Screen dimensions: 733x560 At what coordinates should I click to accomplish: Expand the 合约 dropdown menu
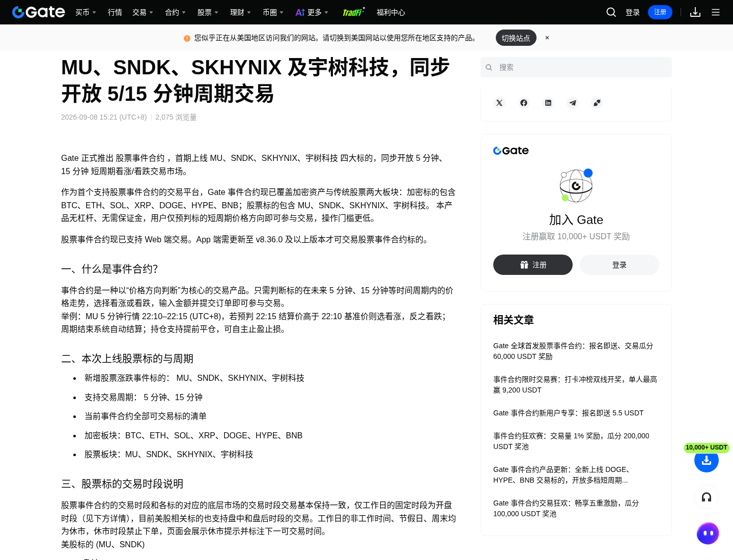[175, 12]
